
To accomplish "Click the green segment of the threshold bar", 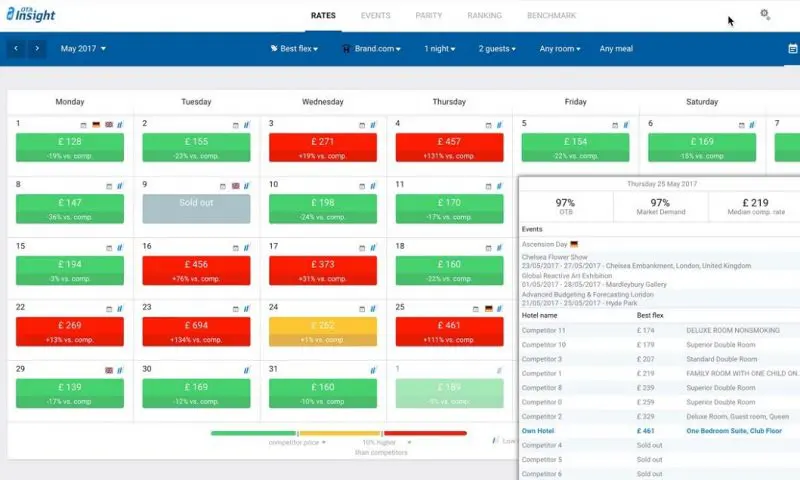I will [x=254, y=433].
